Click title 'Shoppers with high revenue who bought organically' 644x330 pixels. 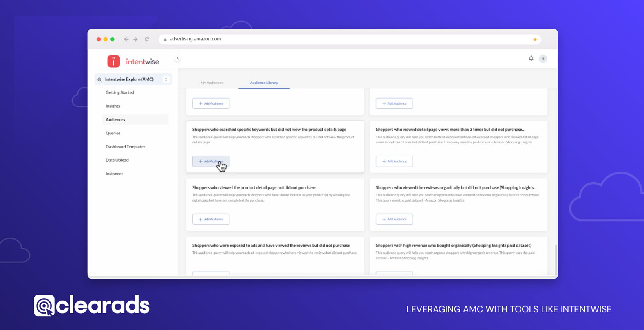pos(453,246)
